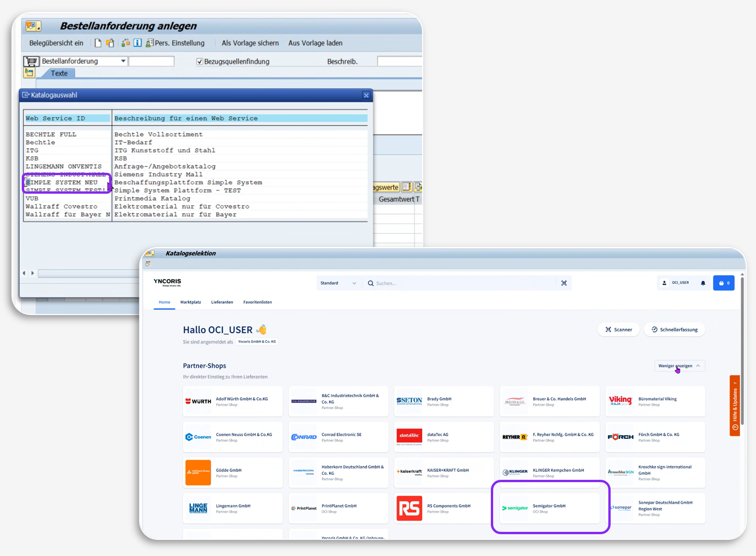Open the Standard search scope dropdown
The height and width of the screenshot is (556, 756).
point(338,283)
